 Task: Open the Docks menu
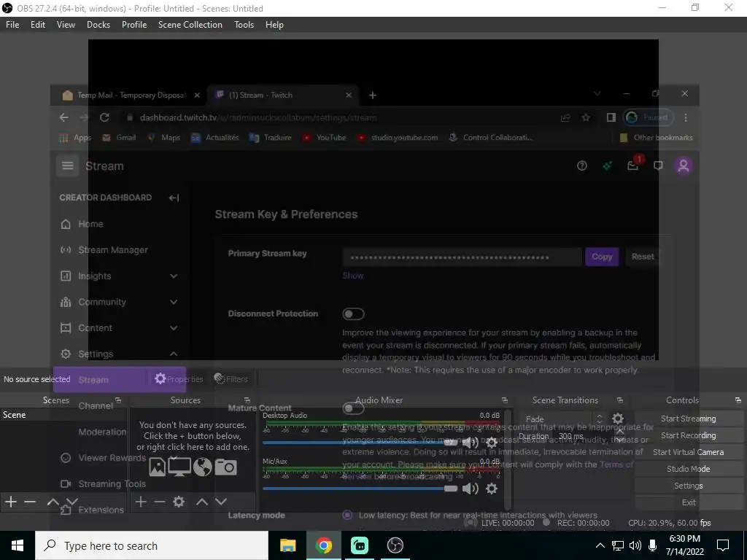pos(98,25)
